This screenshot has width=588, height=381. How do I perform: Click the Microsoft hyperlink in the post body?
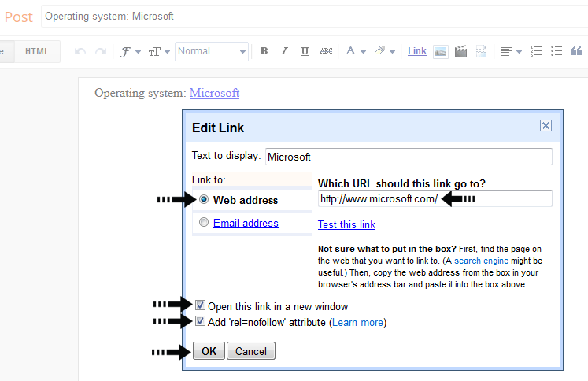click(x=214, y=93)
